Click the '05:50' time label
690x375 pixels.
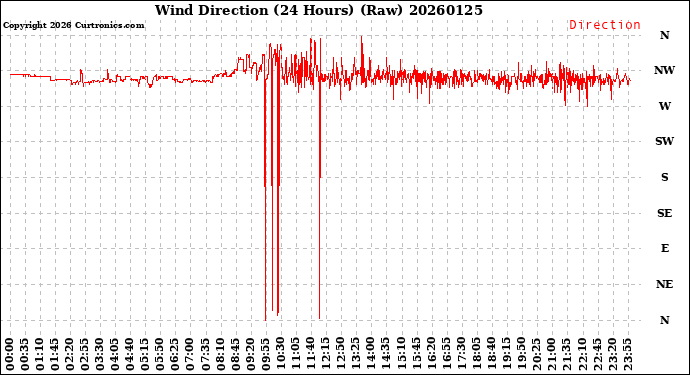(x=160, y=354)
